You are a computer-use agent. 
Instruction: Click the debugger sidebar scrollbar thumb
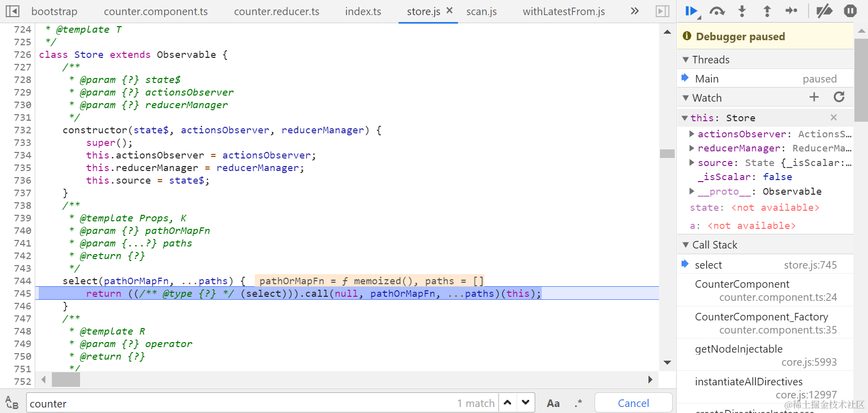(861, 80)
